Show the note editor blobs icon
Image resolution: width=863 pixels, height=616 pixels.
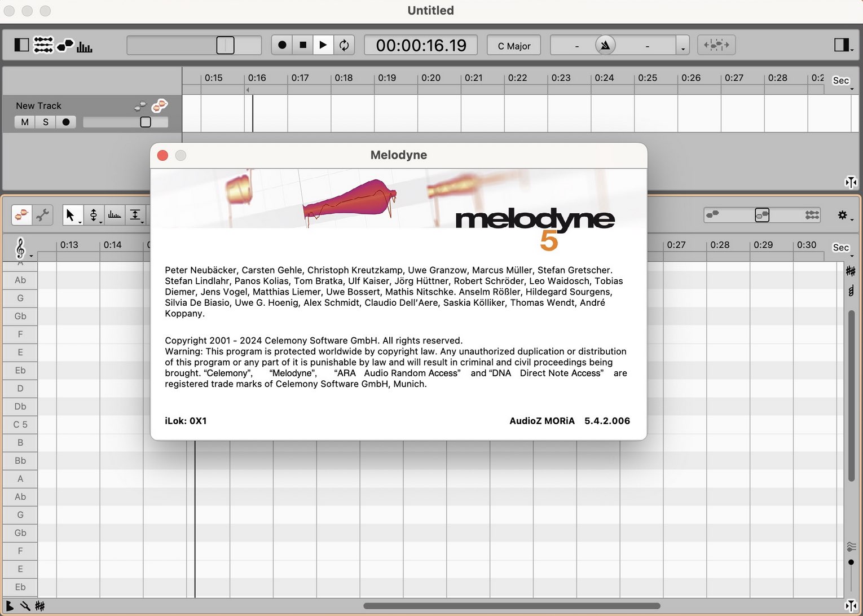[65, 45]
